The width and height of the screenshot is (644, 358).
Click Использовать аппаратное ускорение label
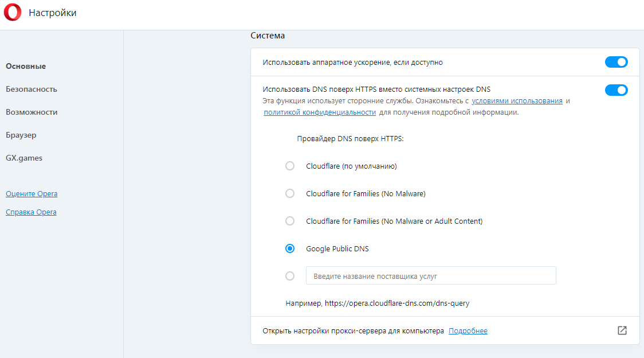(353, 63)
